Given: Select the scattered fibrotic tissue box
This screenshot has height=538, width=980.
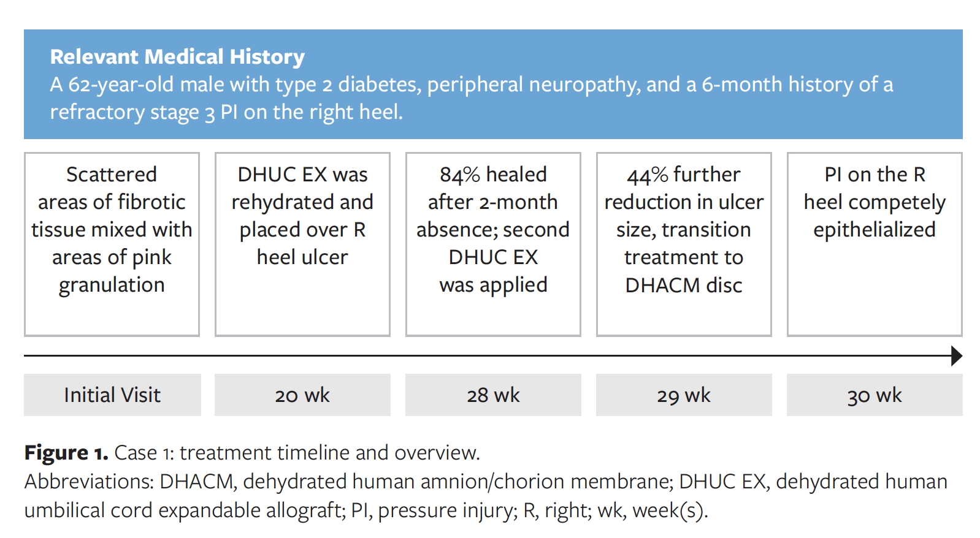Looking at the screenshot, I should click(112, 244).
